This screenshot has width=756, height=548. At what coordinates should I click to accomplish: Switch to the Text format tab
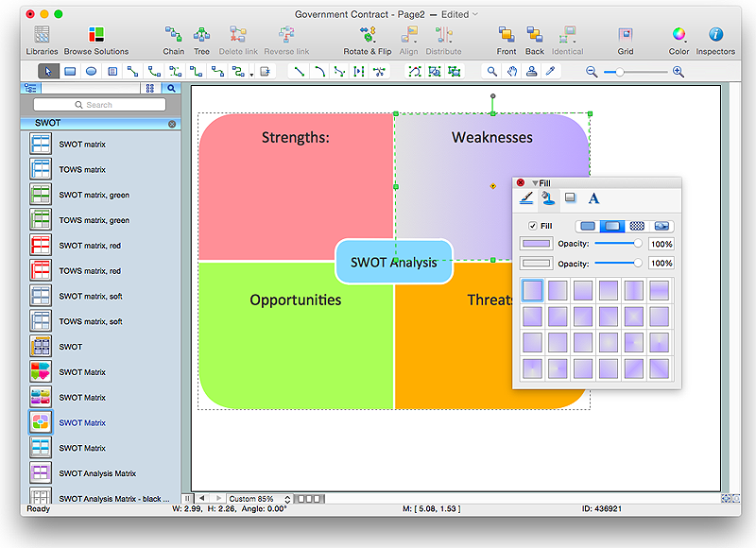(593, 198)
